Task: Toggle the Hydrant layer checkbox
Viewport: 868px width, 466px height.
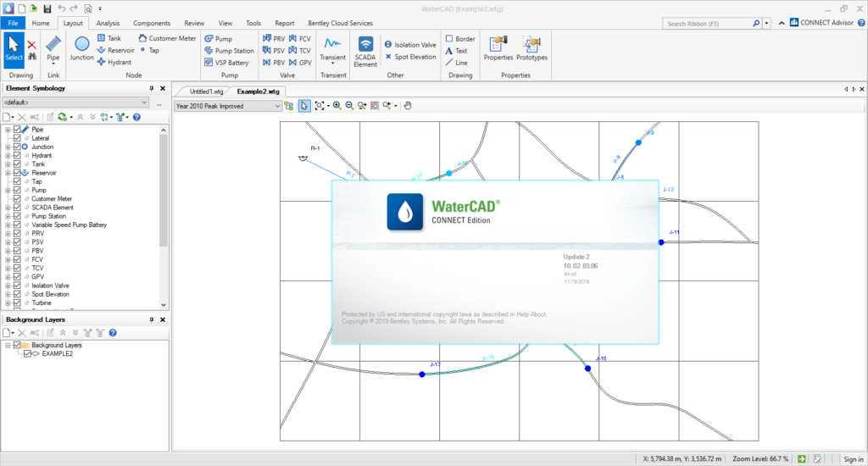Action: [17, 156]
